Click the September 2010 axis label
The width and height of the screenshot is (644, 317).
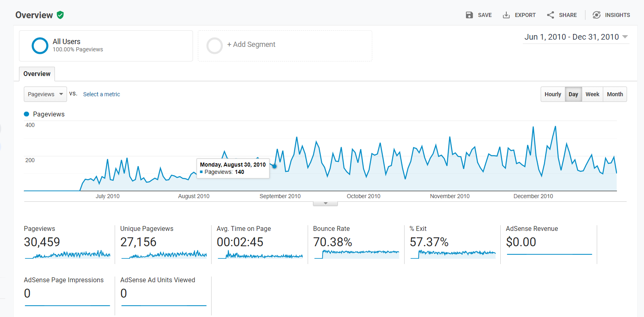click(280, 196)
